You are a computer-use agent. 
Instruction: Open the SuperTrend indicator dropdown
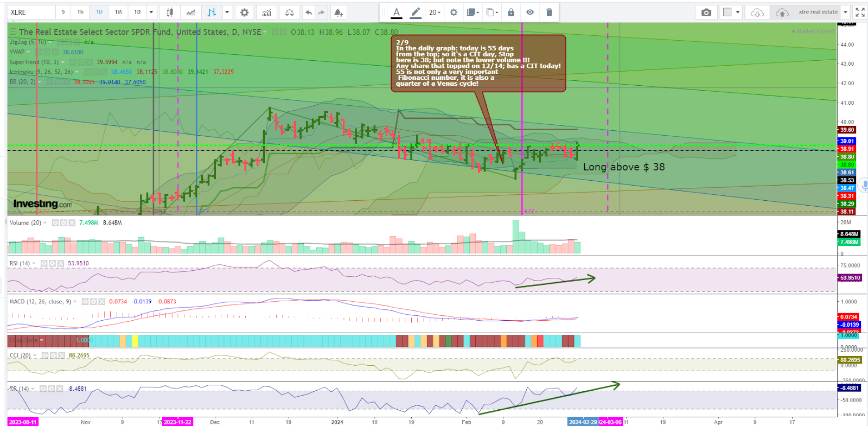63,62
